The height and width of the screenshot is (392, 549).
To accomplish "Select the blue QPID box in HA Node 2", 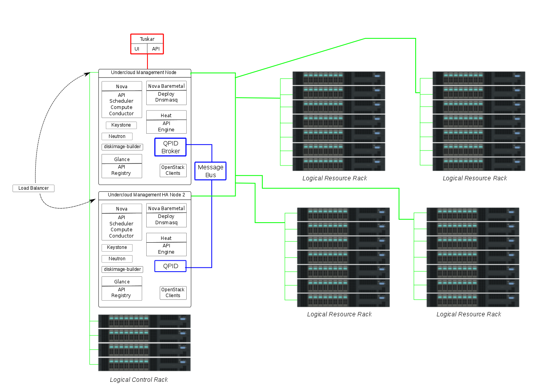I will point(171,266).
